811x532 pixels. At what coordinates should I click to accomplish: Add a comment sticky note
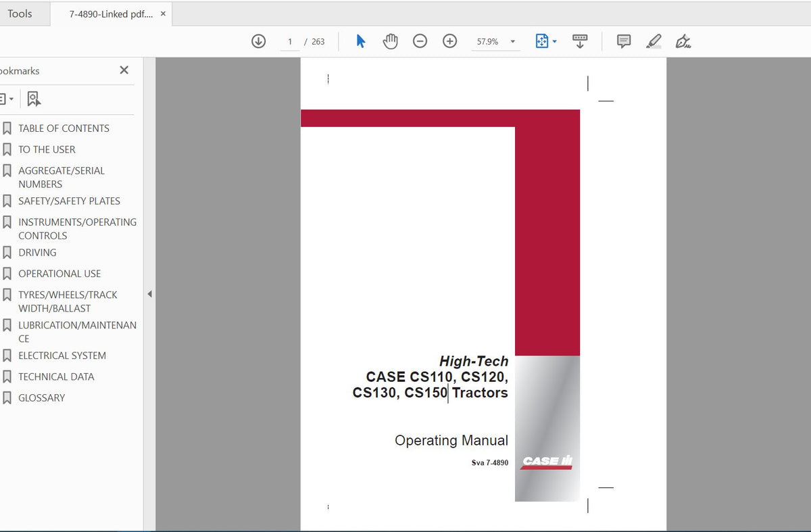click(x=624, y=41)
